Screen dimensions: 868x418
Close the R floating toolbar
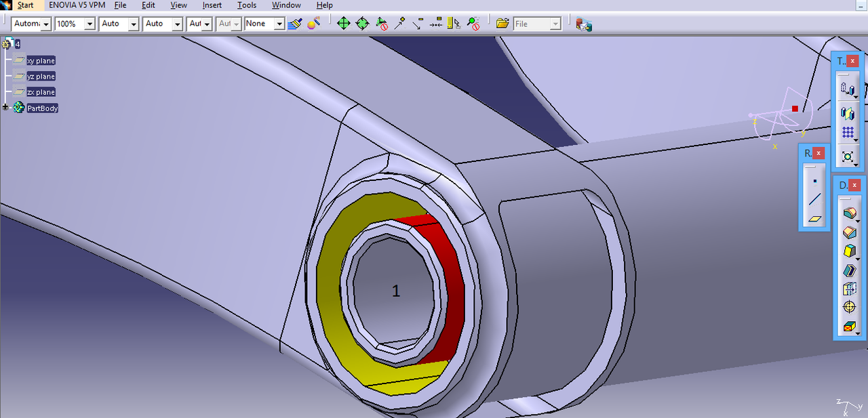coord(818,154)
